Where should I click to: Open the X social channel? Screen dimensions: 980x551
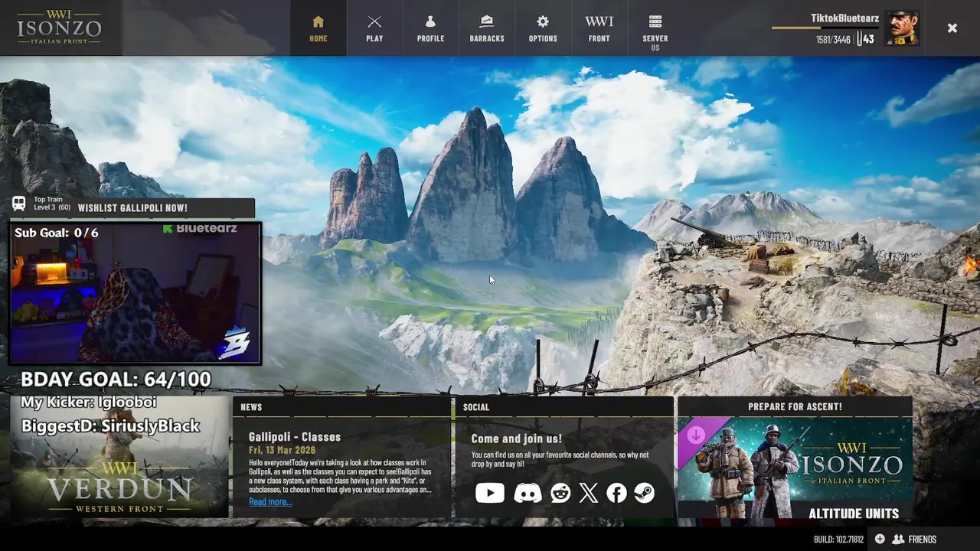coord(588,493)
